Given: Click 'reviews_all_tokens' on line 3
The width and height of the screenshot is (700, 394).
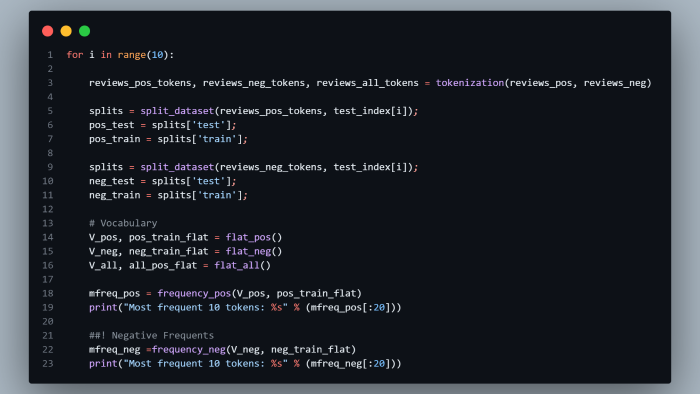Looking at the screenshot, I should click(x=367, y=83).
